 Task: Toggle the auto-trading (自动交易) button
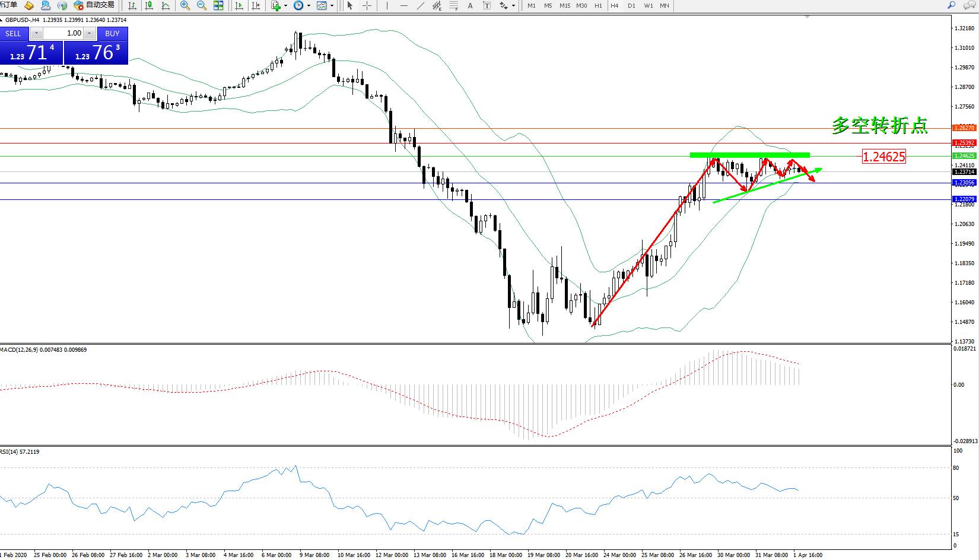pyautogui.click(x=94, y=5)
